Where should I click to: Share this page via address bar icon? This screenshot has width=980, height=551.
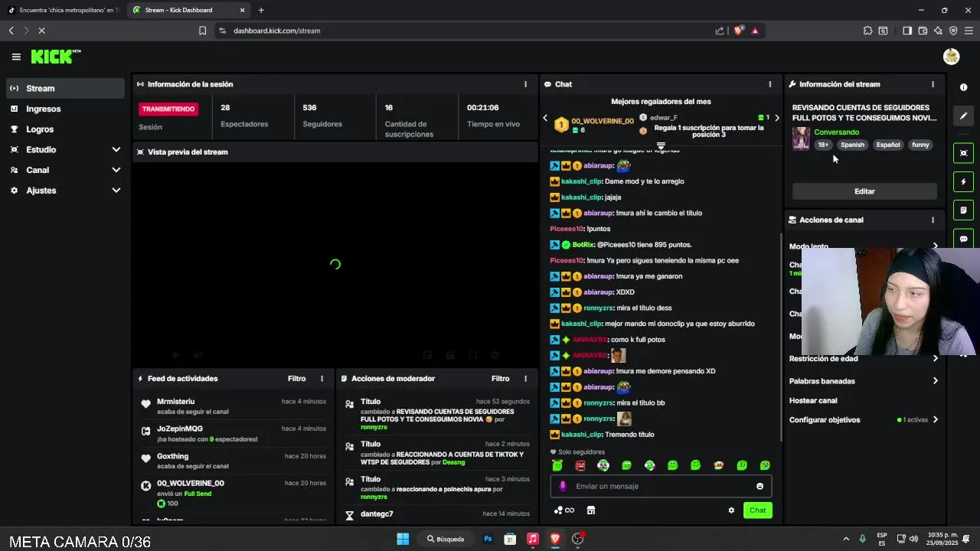point(720,31)
